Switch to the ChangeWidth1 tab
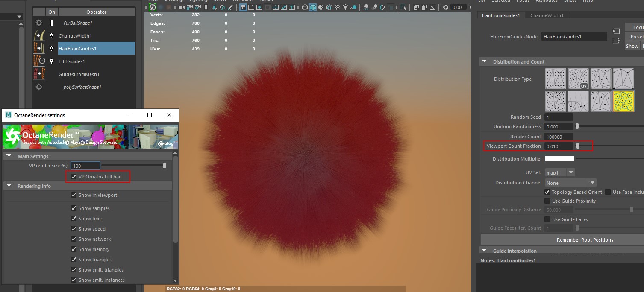Viewport: 644px width, 292px height. [x=547, y=15]
